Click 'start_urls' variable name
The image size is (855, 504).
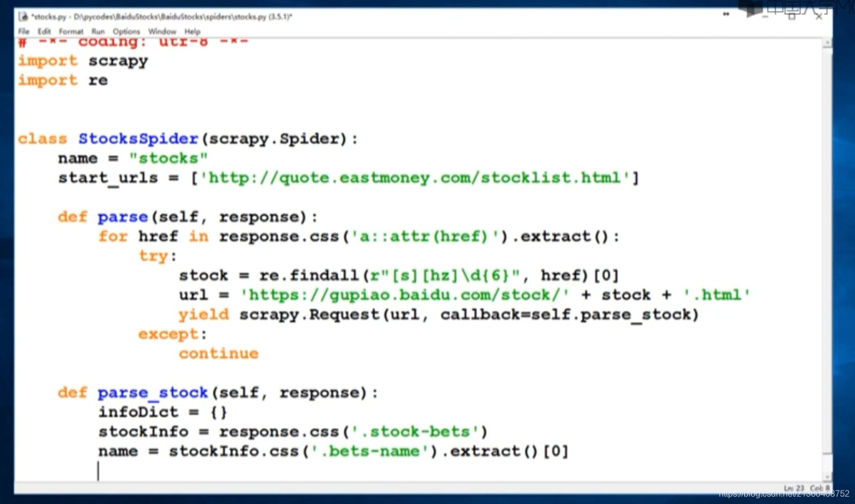[x=108, y=178]
